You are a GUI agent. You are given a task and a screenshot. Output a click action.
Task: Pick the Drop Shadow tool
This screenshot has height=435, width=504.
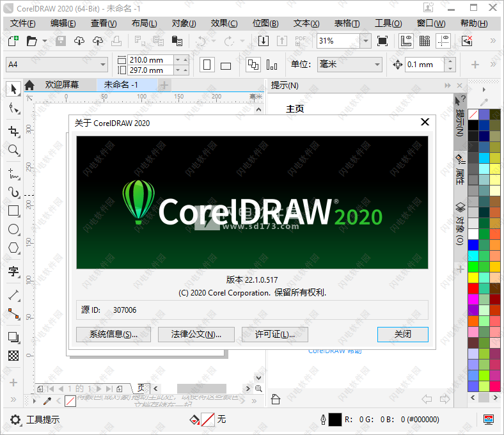[13, 337]
